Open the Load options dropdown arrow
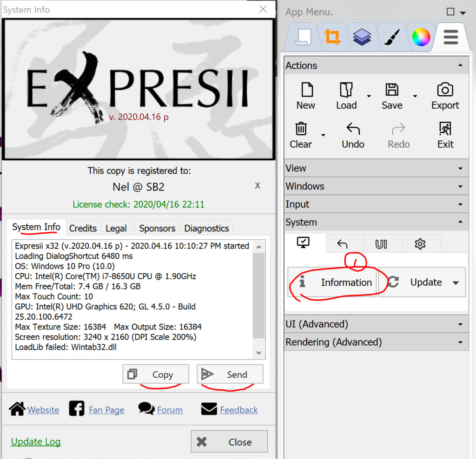The height and width of the screenshot is (459, 476). click(x=369, y=97)
